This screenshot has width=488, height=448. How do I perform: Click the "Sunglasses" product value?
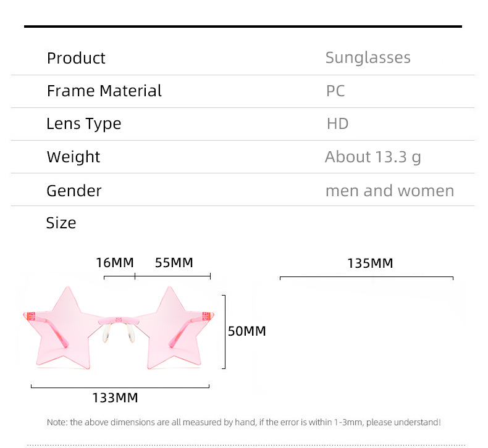click(x=368, y=57)
